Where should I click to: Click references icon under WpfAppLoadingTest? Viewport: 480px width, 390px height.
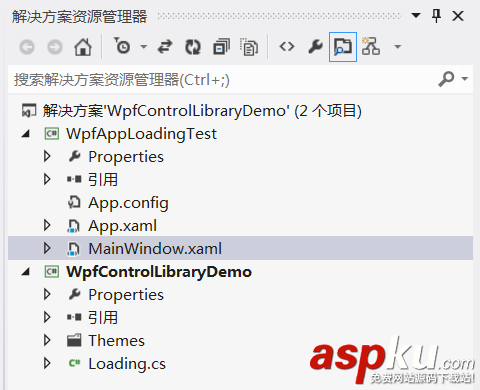(74, 180)
